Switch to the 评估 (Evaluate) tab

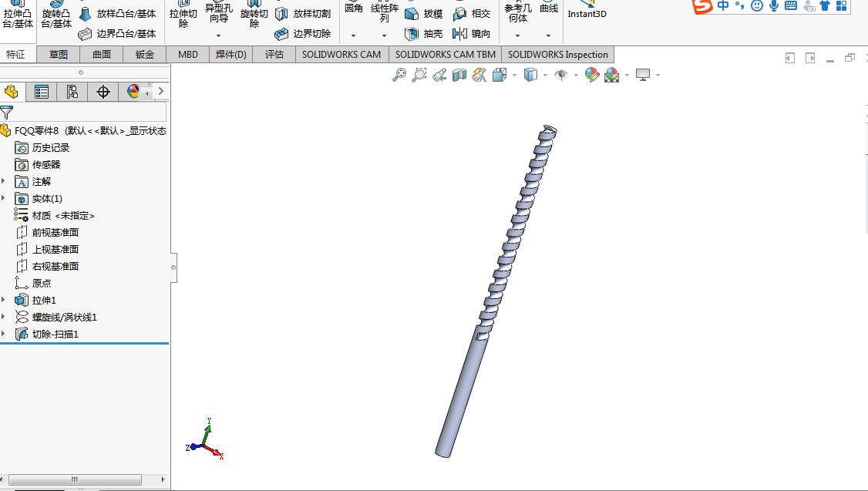[x=274, y=54]
